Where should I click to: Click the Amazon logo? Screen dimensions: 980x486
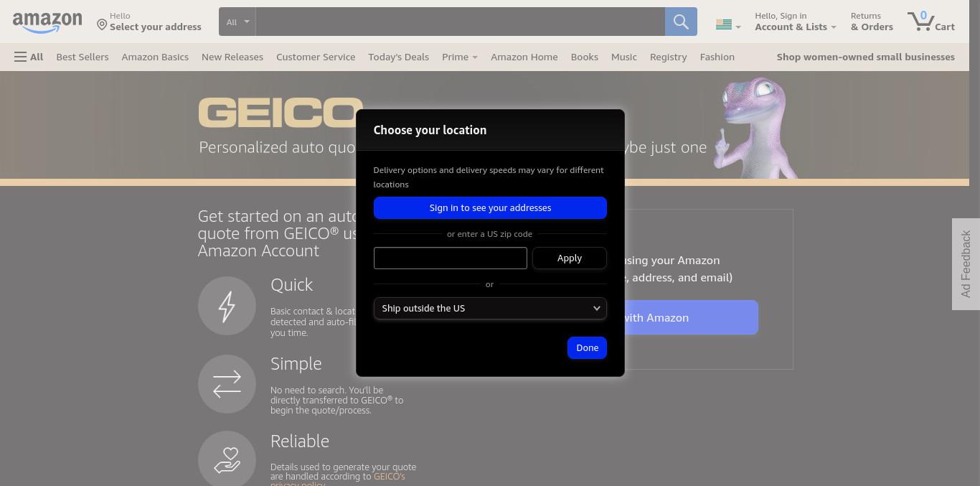click(x=47, y=22)
